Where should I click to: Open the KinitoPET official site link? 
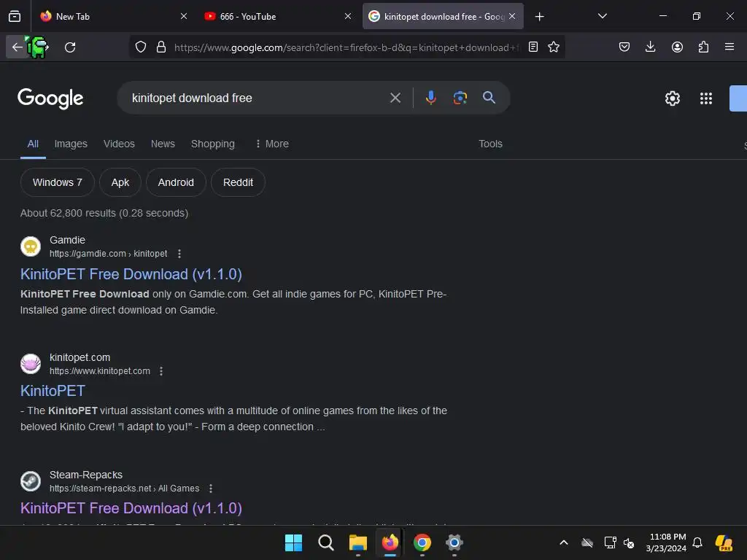[x=53, y=391]
